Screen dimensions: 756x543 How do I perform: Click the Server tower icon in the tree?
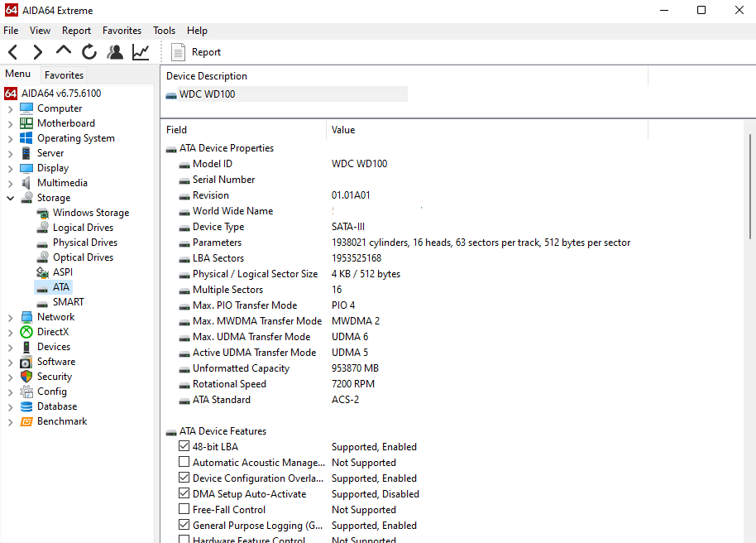pyautogui.click(x=26, y=153)
